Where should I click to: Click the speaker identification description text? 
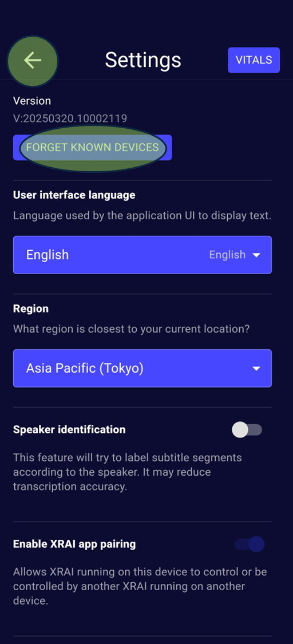click(x=127, y=472)
